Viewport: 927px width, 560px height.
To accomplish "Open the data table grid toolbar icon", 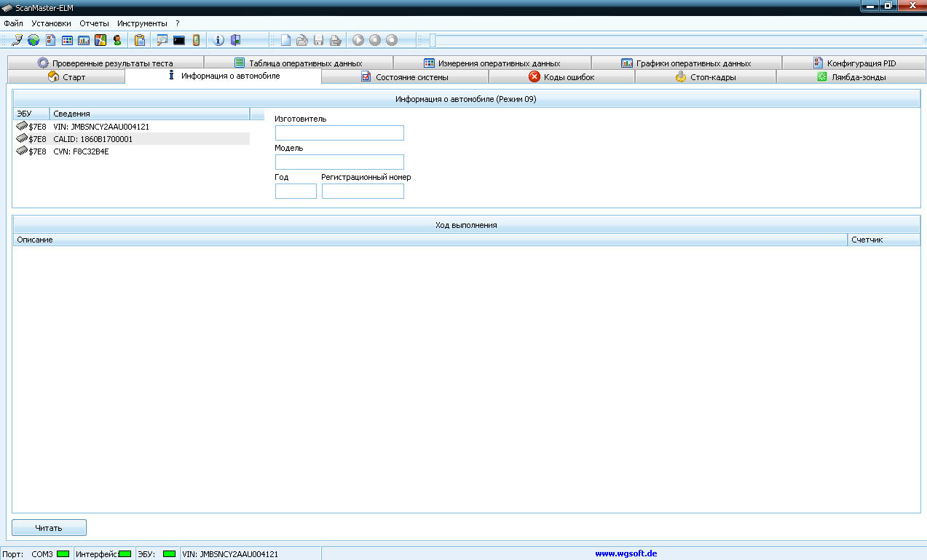I will point(67,40).
